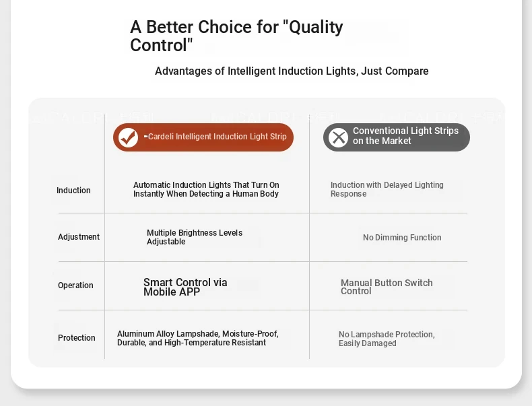532x406 pixels.
Task: Click "Multiple Brightness Levels Adjustable" text
Action: click(195, 237)
